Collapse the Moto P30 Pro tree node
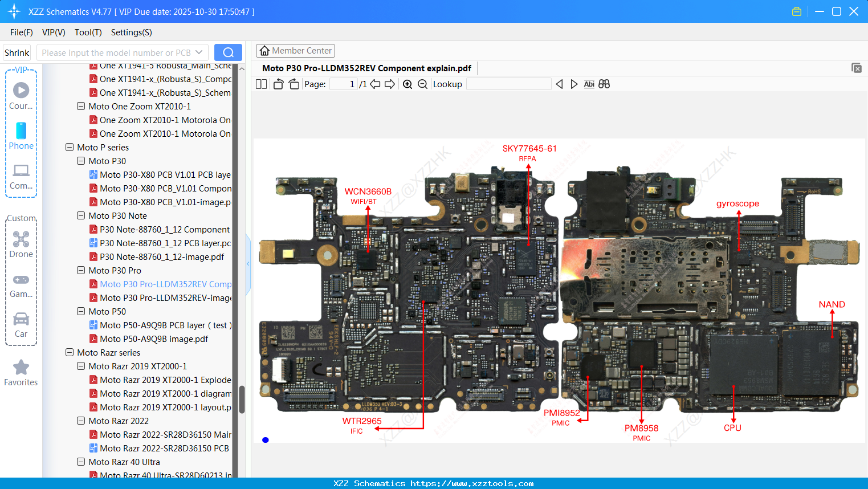Image resolution: width=868 pixels, height=489 pixels. pos(81,270)
